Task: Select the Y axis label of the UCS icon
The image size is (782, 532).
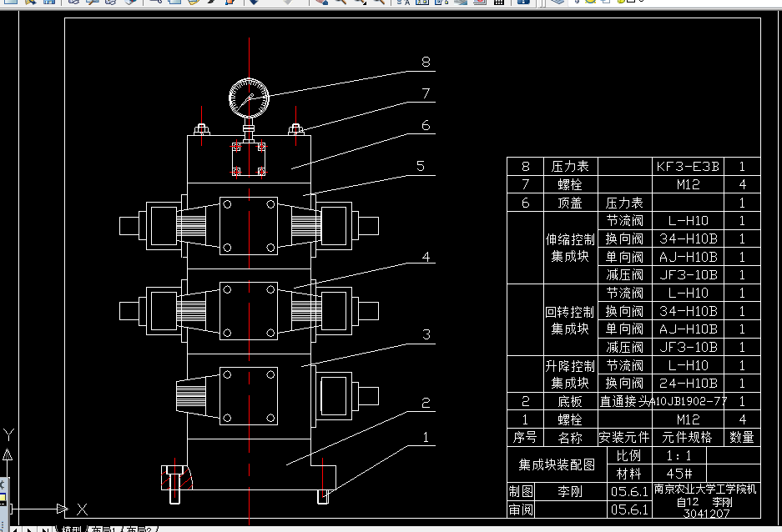Action: pos(8,435)
